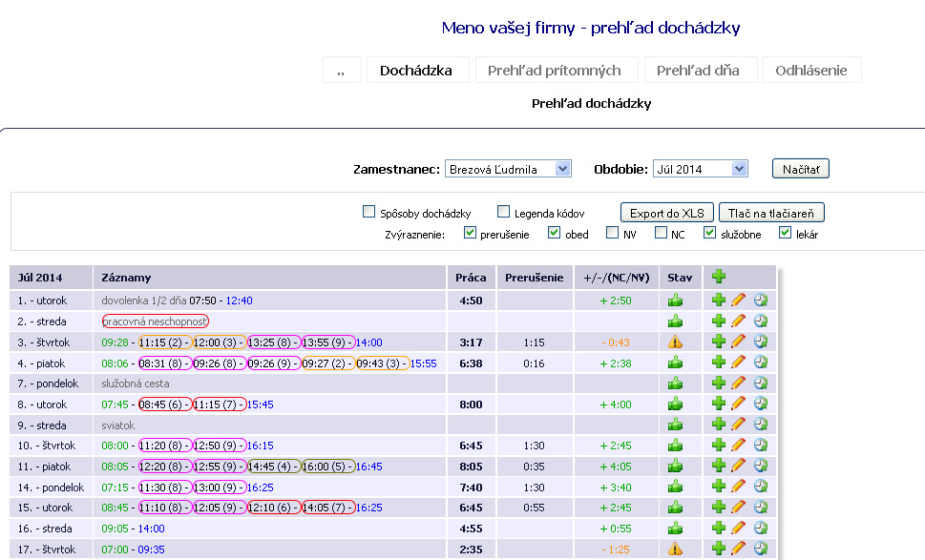Screen dimensions: 925x560
Task: Click the 12:50 (9) record on 10. - štvrtok
Action: pyautogui.click(x=220, y=446)
